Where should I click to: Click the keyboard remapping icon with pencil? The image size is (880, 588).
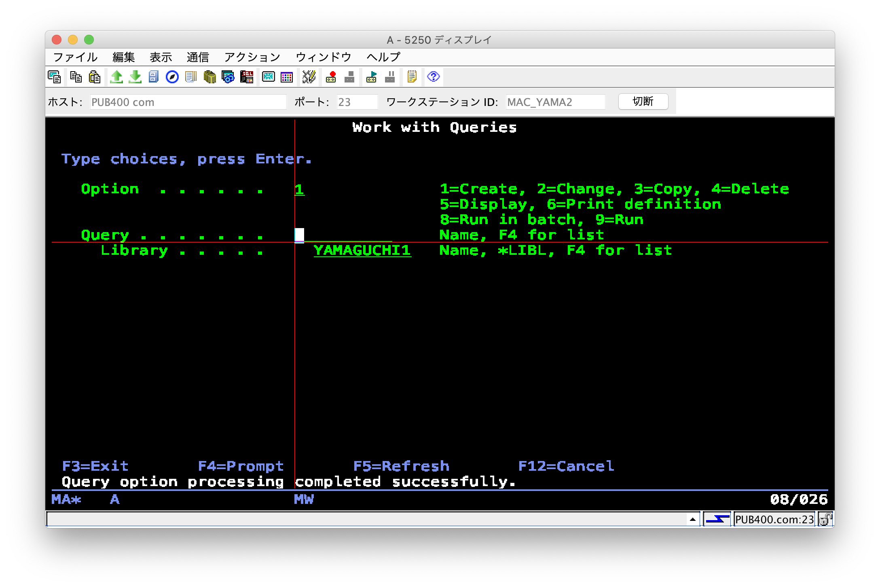click(309, 77)
